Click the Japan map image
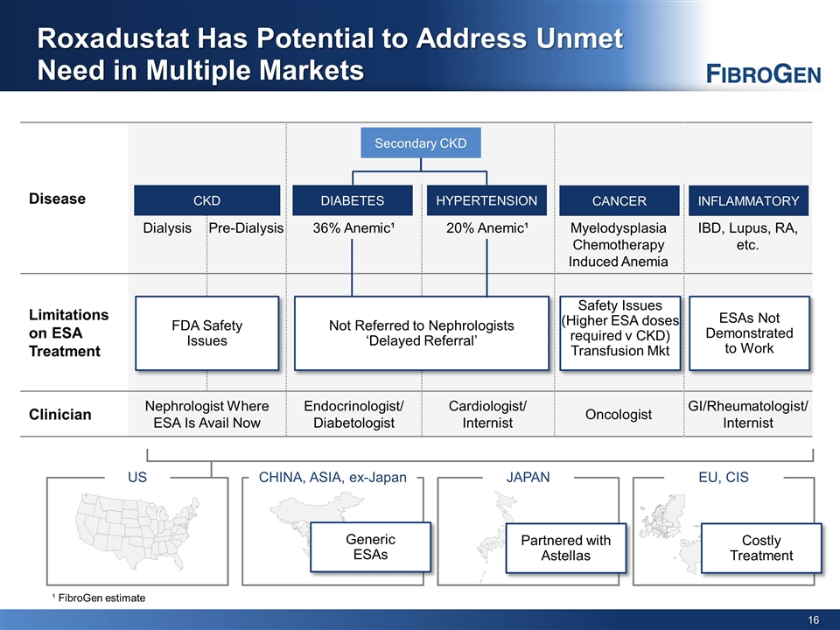This screenshot has width=840, height=630. point(495,535)
